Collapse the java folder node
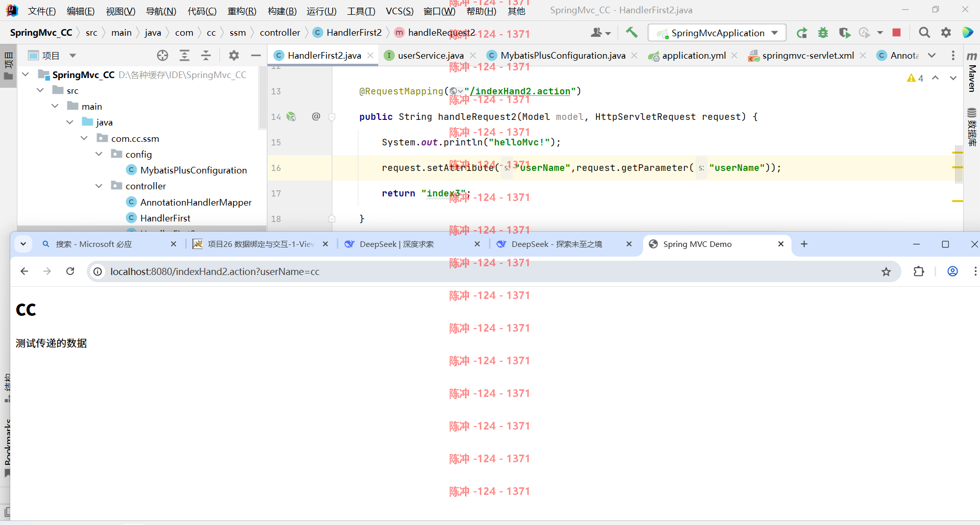Image resolution: width=980 pixels, height=525 pixels. pyautogui.click(x=70, y=122)
